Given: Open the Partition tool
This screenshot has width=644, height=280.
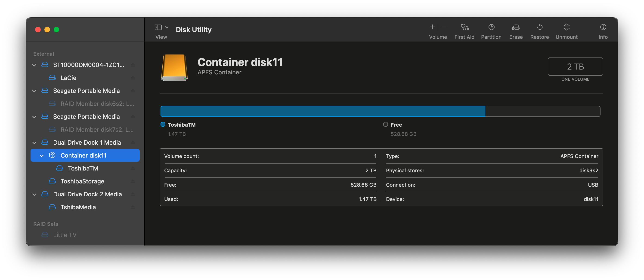Looking at the screenshot, I should [491, 27].
